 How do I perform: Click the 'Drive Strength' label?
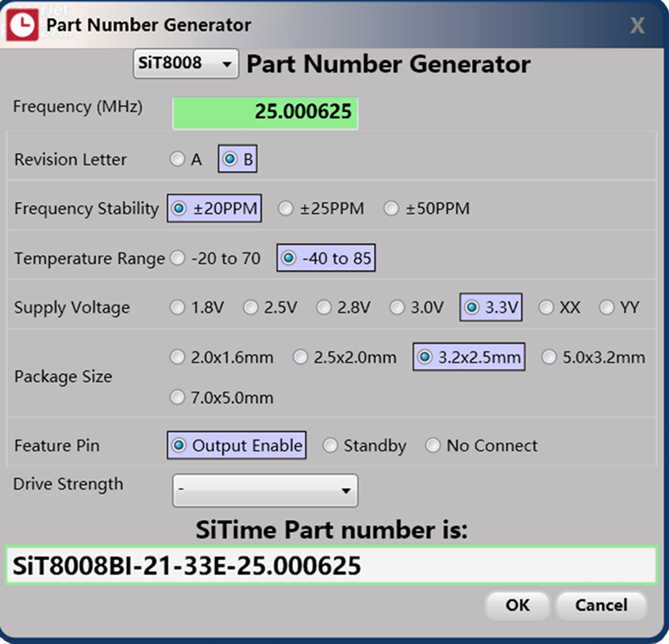[x=68, y=484]
